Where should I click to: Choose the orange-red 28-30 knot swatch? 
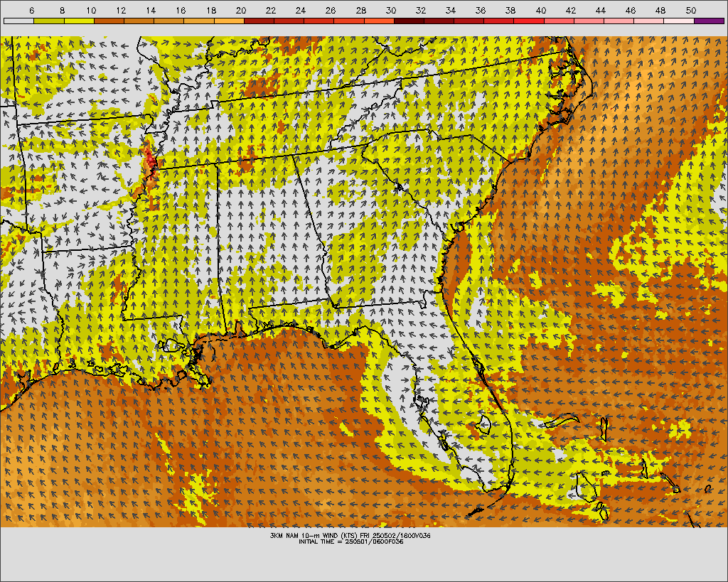click(380, 21)
